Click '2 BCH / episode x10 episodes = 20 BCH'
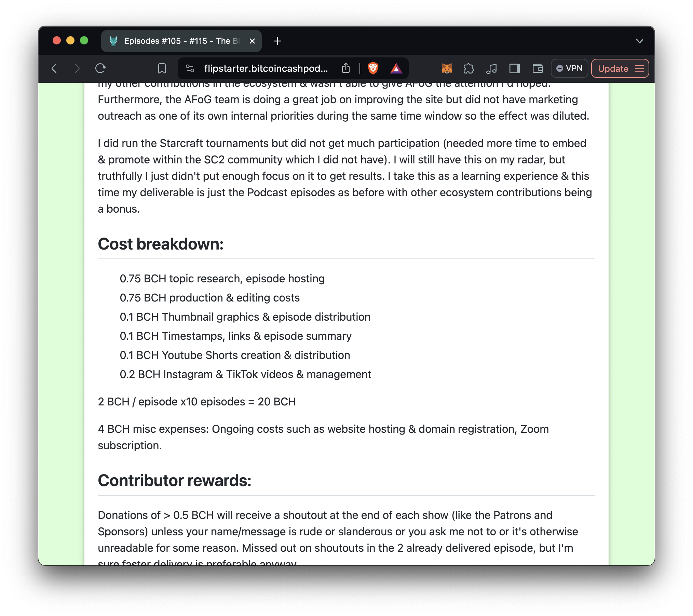The height and width of the screenshot is (616, 693). (x=197, y=402)
